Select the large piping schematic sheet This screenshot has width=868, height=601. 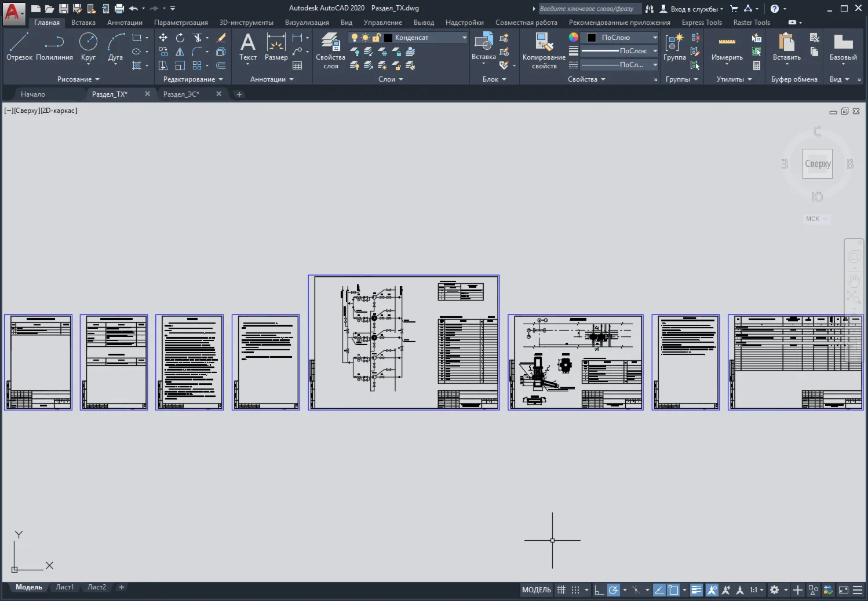click(x=404, y=343)
